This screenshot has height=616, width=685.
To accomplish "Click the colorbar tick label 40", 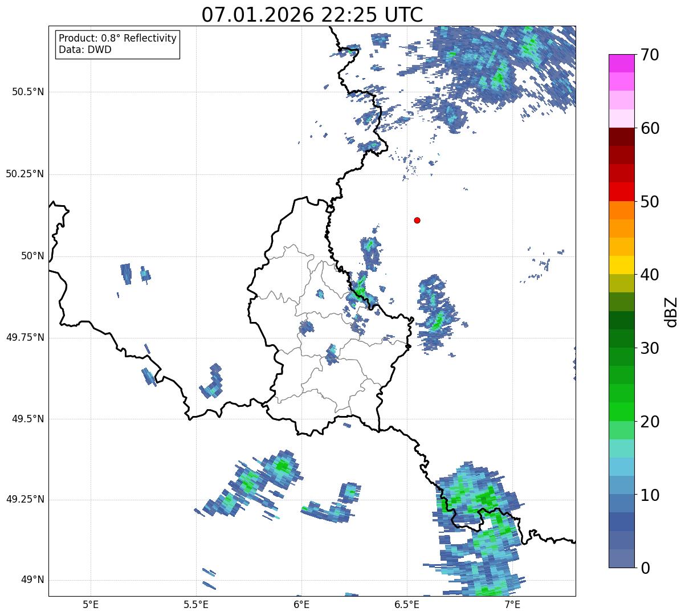I will click(x=650, y=275).
